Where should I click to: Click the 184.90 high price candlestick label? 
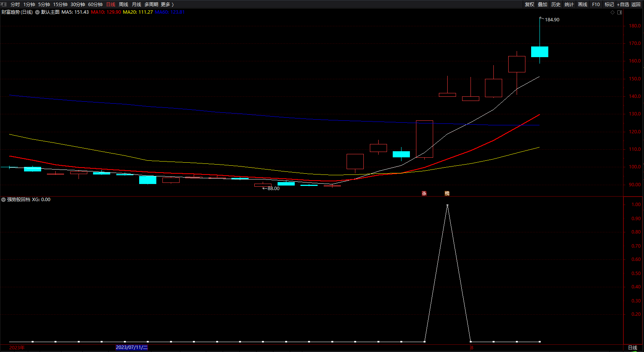(552, 20)
